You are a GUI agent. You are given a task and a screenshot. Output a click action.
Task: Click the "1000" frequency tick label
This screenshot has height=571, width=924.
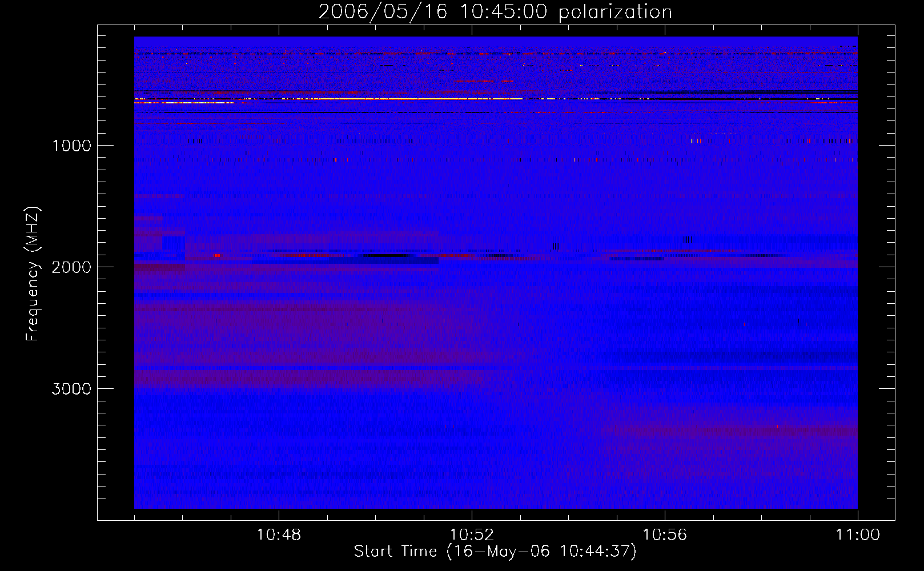(71, 146)
